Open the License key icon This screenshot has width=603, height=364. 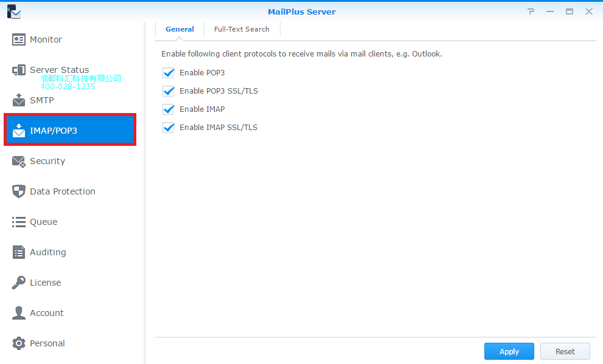(x=18, y=283)
